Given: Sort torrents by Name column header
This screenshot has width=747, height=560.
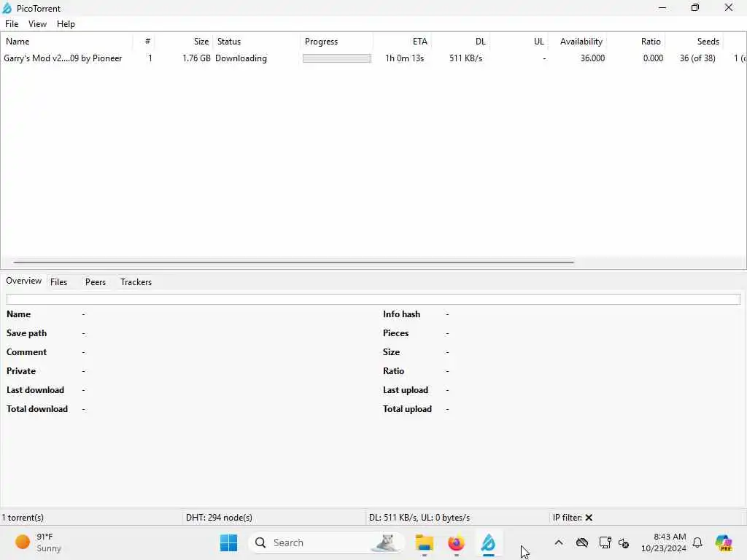Looking at the screenshot, I should pos(66,42).
